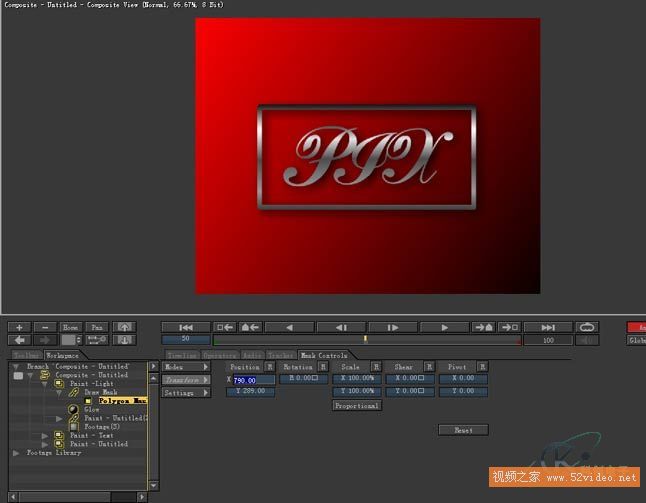The image size is (646, 503).
Task: Click the stepper beside the gray swatch
Action: (79, 340)
